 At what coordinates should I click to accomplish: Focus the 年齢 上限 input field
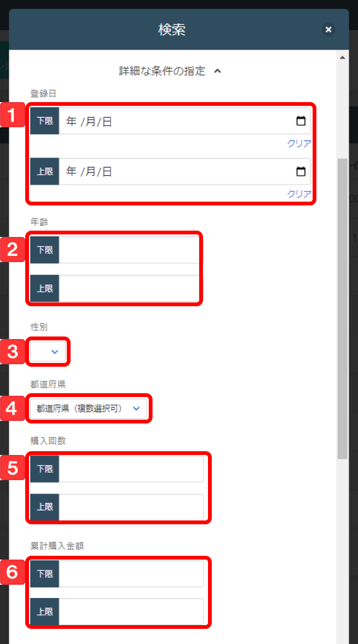(x=129, y=289)
